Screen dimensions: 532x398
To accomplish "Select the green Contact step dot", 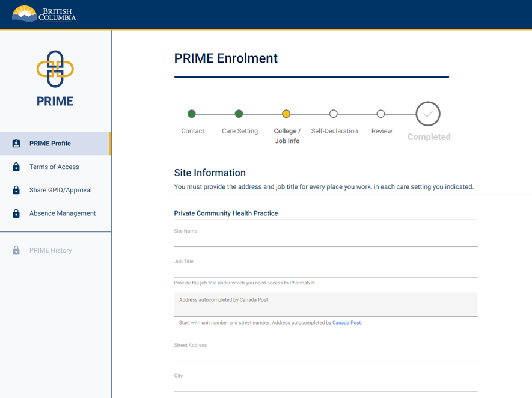I will [192, 114].
